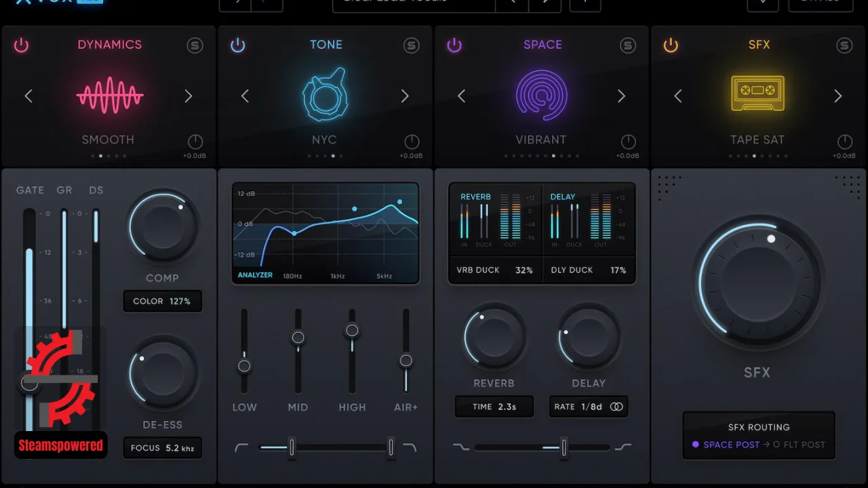
Task: Select the low EQ node near 180Hz
Action: (294, 233)
